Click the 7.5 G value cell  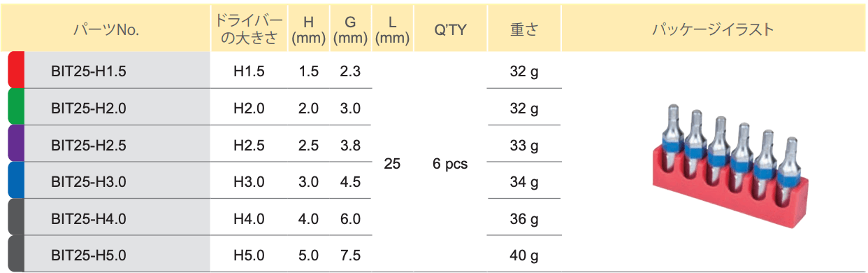pyautogui.click(x=350, y=255)
